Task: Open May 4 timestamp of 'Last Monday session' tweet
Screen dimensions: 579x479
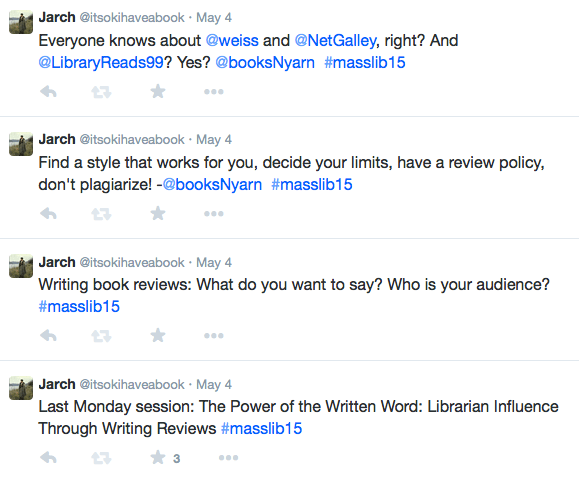Action: tap(214, 384)
